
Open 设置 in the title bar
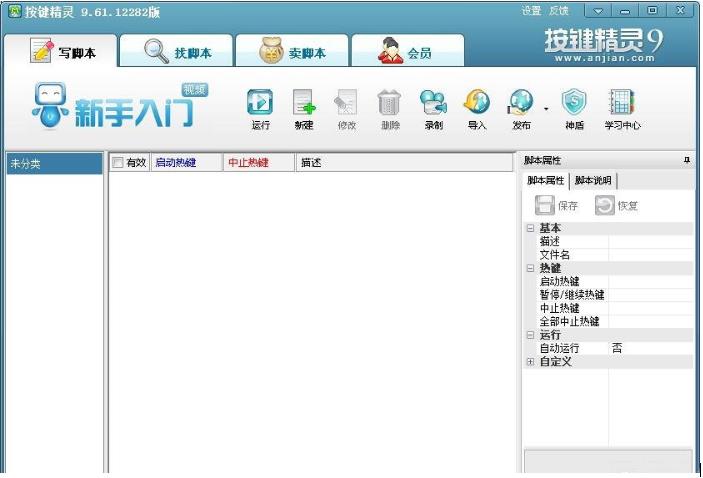pyautogui.click(x=531, y=11)
